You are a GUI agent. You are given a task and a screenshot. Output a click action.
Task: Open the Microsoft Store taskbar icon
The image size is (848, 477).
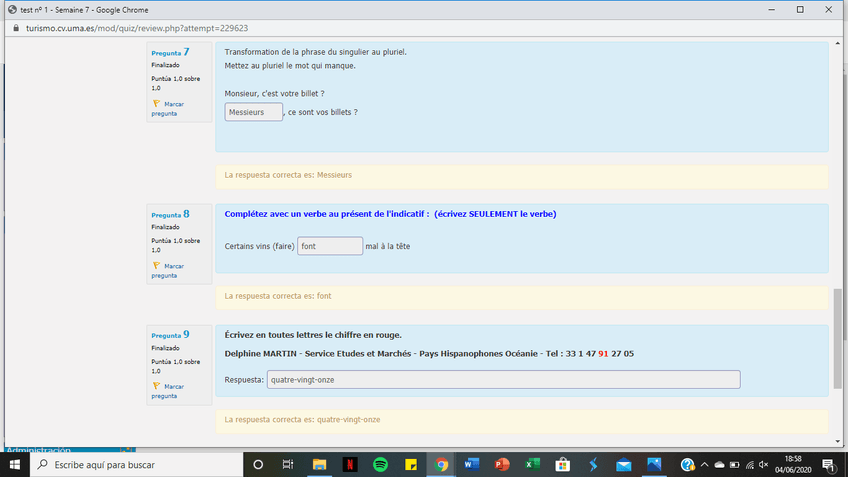pos(563,465)
